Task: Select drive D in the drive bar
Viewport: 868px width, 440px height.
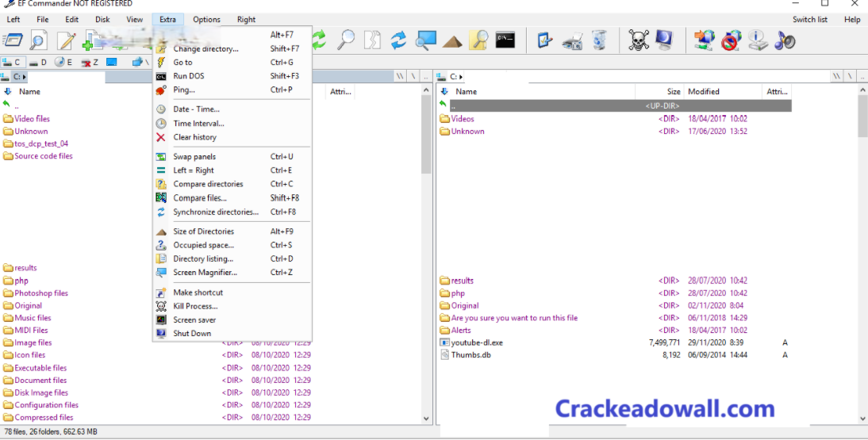Action: [x=37, y=63]
